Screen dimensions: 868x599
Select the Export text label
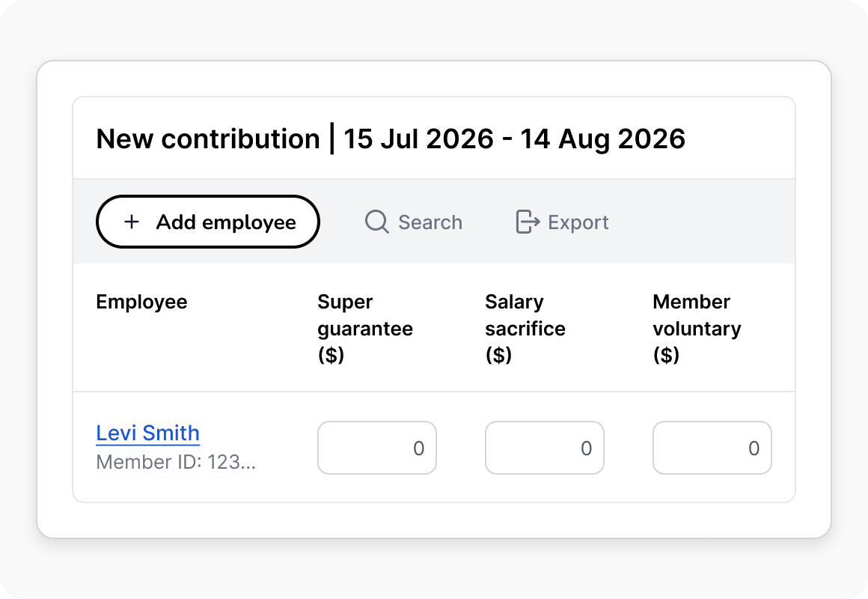tap(578, 222)
